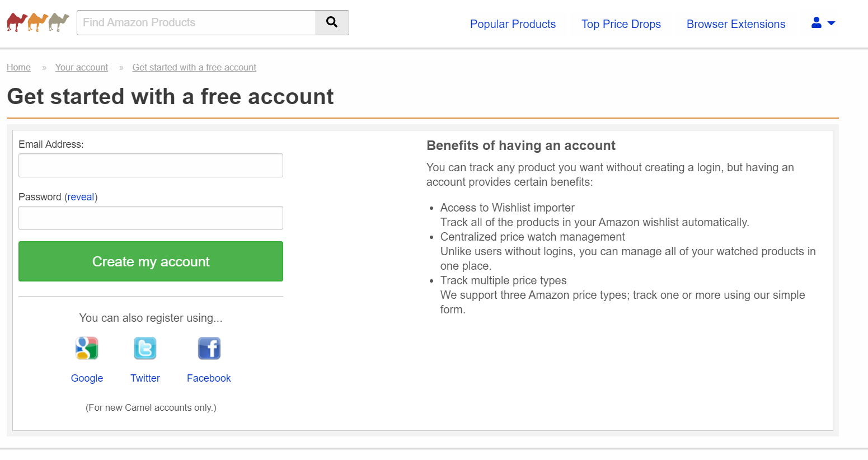Register using the Twitter text link

[145, 378]
